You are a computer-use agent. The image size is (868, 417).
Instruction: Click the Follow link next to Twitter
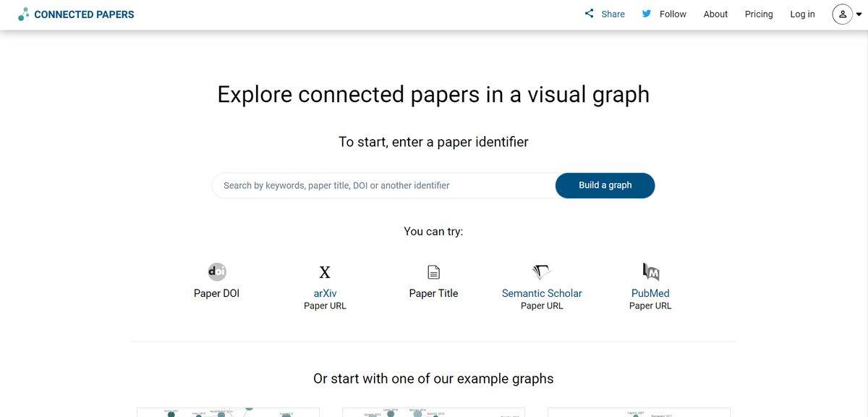coord(672,14)
